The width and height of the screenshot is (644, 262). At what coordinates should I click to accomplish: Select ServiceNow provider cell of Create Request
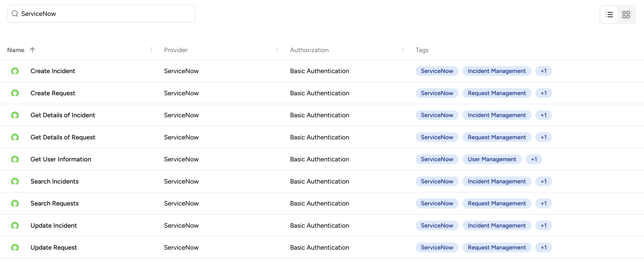[181, 93]
